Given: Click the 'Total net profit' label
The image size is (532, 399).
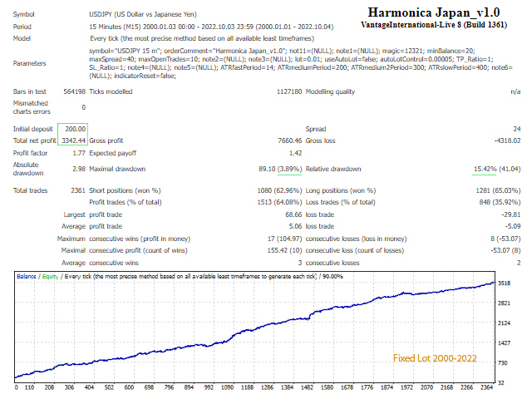Looking at the screenshot, I should 35,140.
